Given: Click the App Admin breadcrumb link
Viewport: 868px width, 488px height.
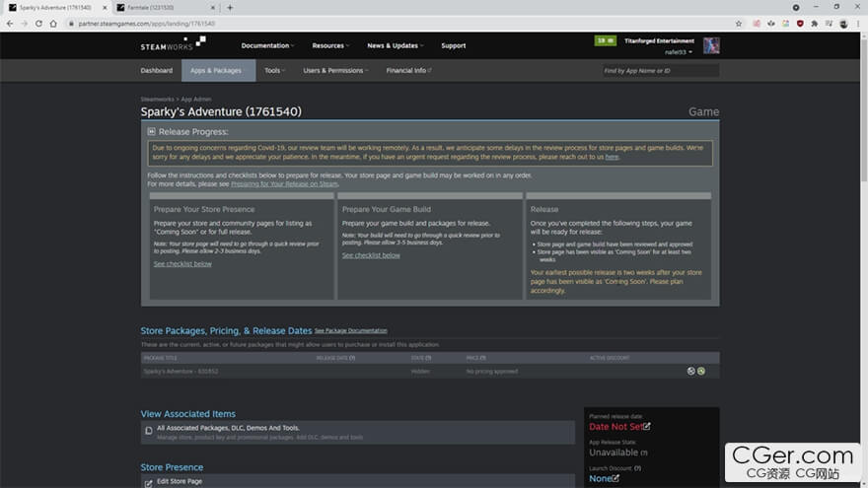Looking at the screenshot, I should point(196,99).
